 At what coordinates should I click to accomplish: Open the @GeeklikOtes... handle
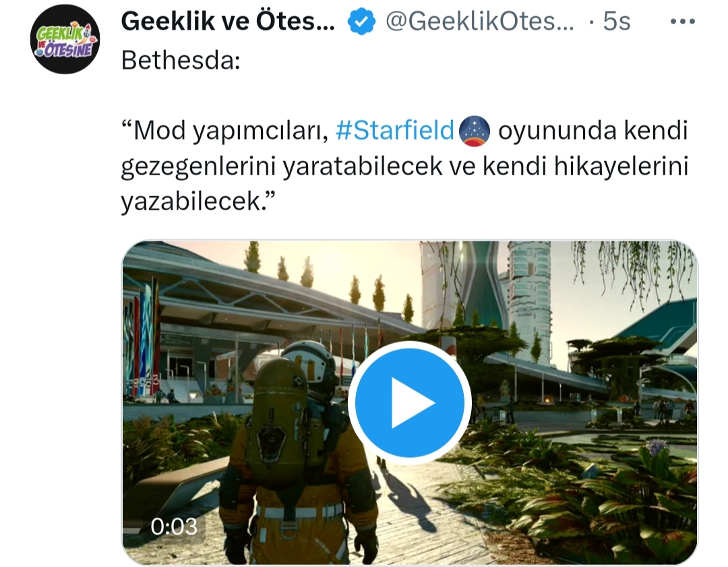tap(480, 22)
